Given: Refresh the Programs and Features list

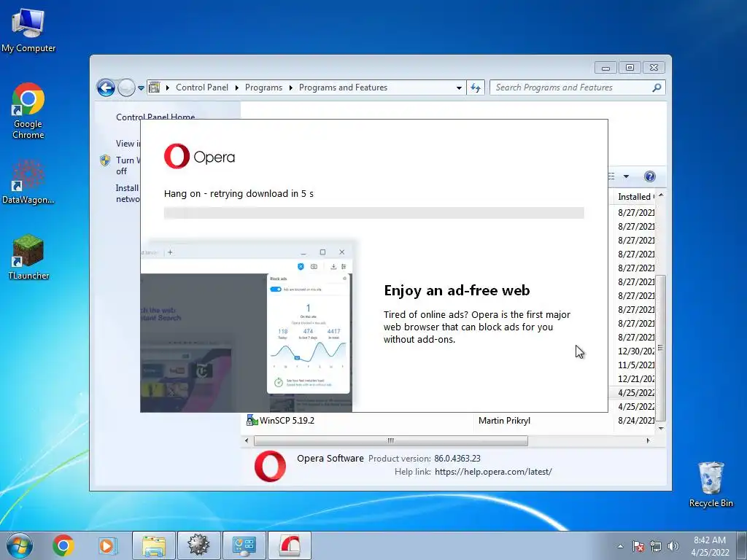Looking at the screenshot, I should [x=476, y=87].
